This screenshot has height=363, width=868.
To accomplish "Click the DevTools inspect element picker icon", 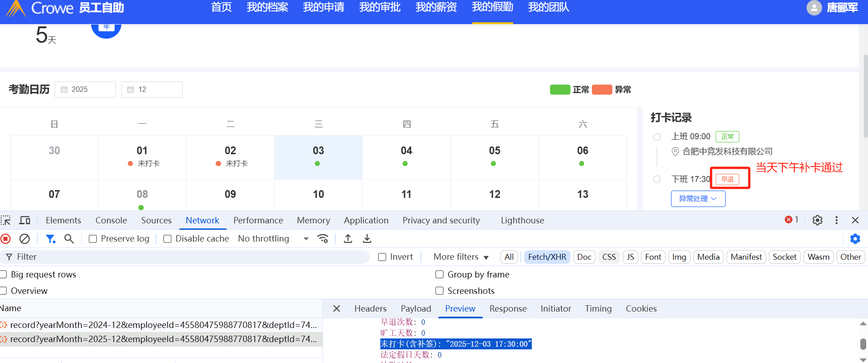I will click(x=6, y=221).
